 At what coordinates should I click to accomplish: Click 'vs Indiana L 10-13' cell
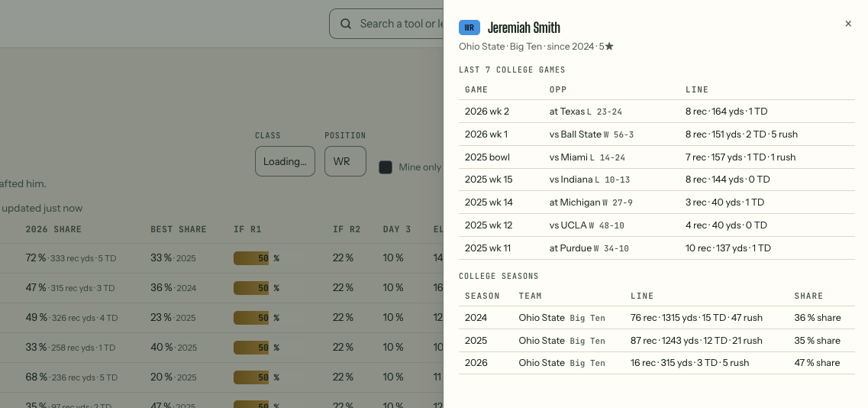(x=589, y=180)
